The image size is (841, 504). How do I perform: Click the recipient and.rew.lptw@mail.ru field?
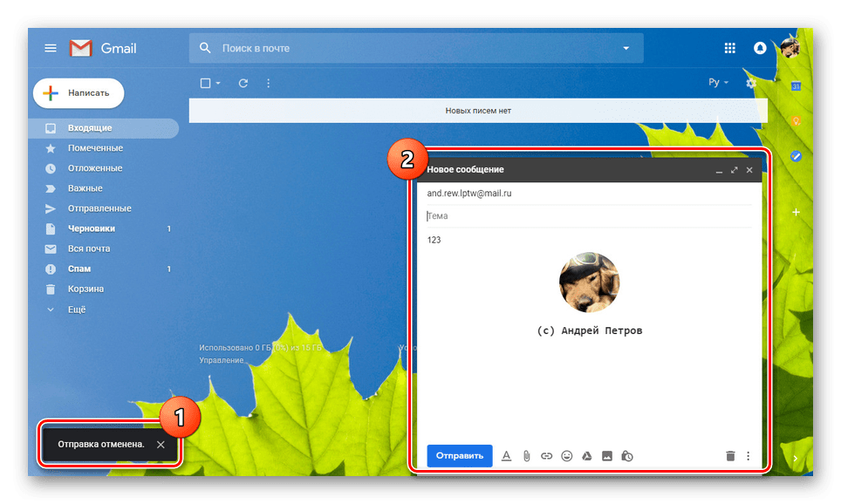click(x=589, y=194)
